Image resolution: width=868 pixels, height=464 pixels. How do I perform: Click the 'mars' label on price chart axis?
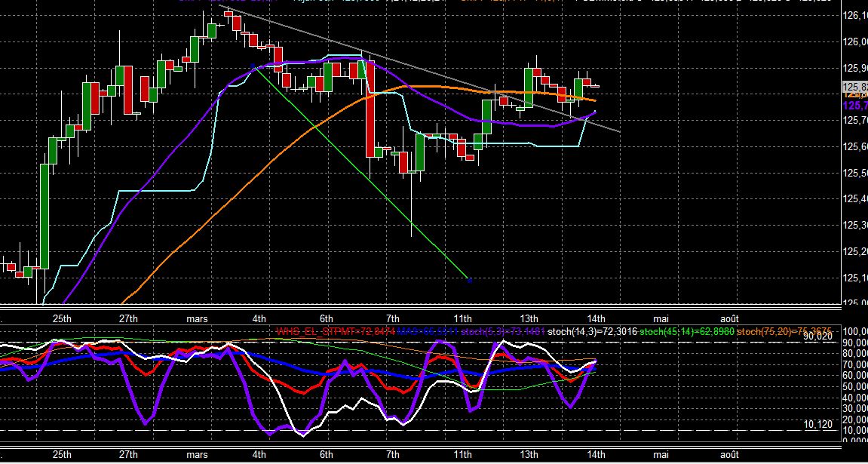198,318
